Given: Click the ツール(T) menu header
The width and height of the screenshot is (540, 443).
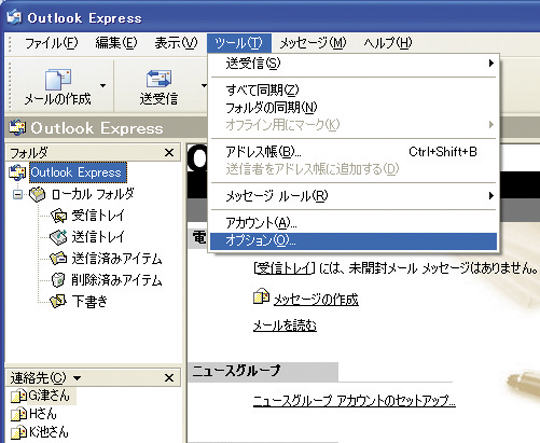Looking at the screenshot, I should pos(239,43).
